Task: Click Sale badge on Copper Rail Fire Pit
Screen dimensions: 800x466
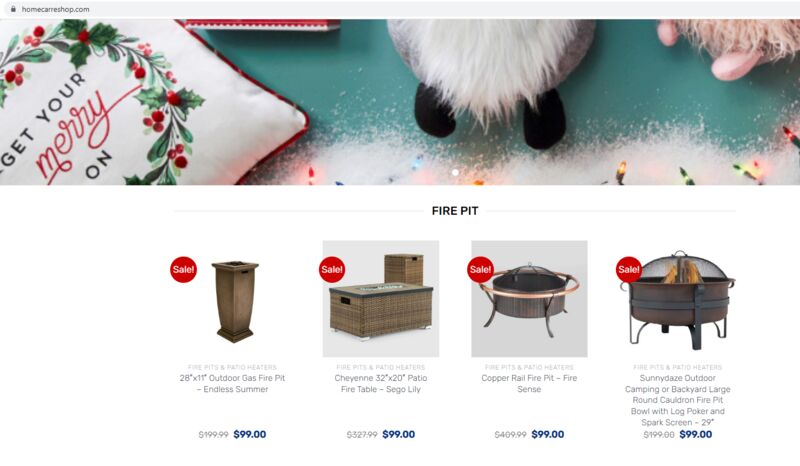Action: [480, 269]
